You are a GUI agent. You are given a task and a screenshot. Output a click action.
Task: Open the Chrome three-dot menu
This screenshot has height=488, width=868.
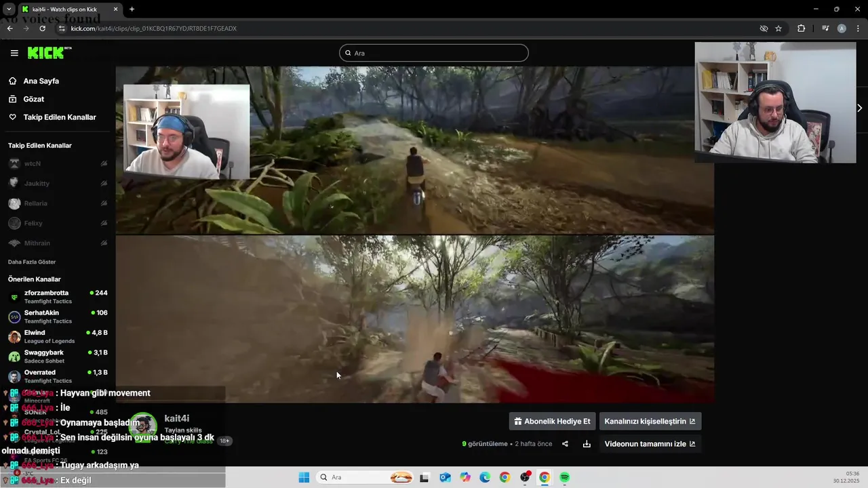coord(859,28)
